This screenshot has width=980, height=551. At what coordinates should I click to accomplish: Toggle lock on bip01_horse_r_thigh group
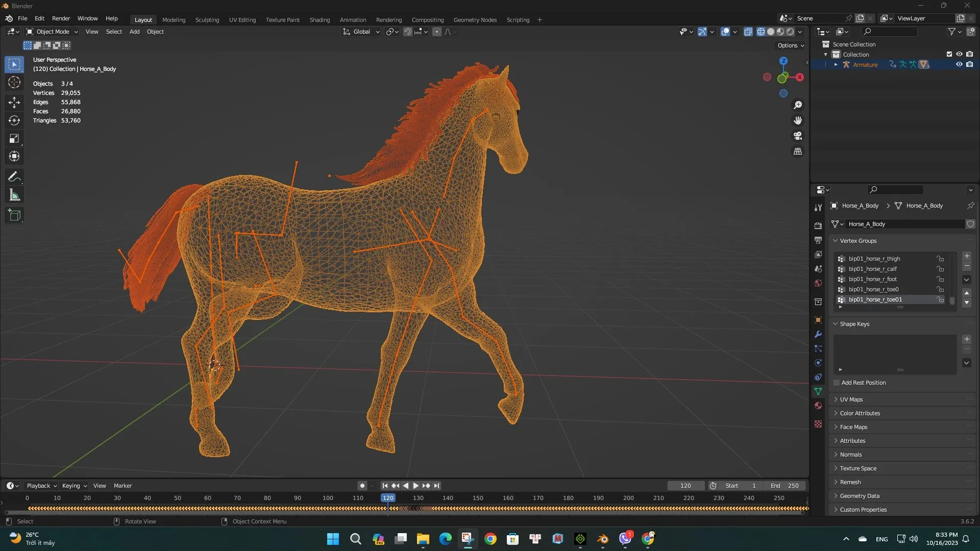[x=940, y=259]
